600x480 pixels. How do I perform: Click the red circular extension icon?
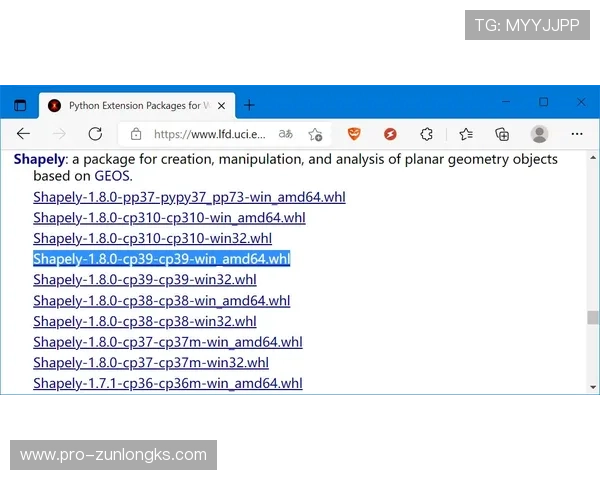coord(390,134)
